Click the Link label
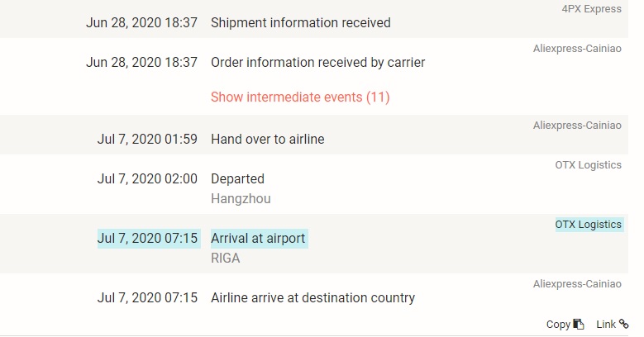644x337 pixels. pos(606,325)
